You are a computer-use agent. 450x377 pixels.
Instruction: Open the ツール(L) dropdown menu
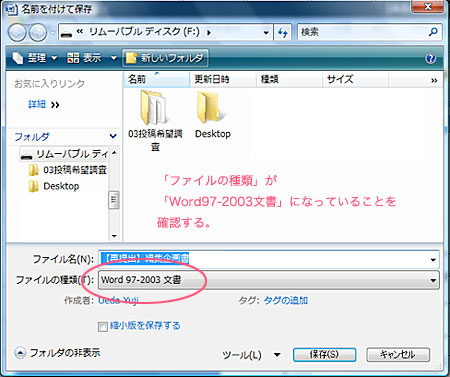(x=251, y=355)
